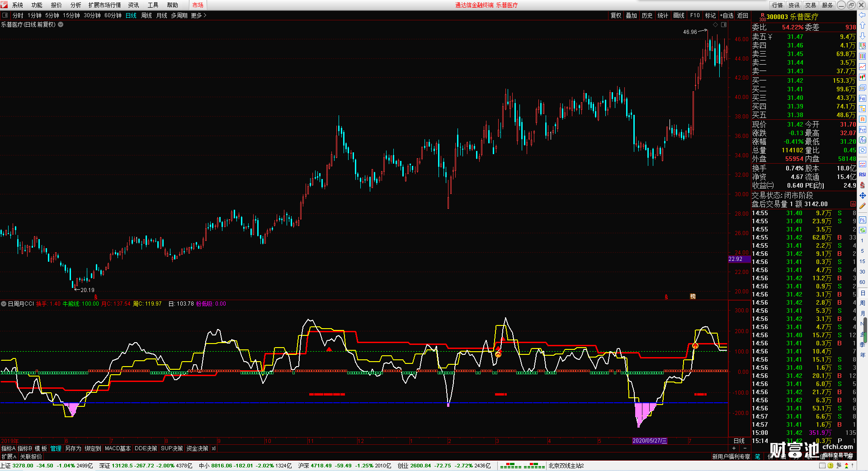Click the wave indicator sidebar icon
Viewport: 868px width, 471px height.
click(x=862, y=164)
